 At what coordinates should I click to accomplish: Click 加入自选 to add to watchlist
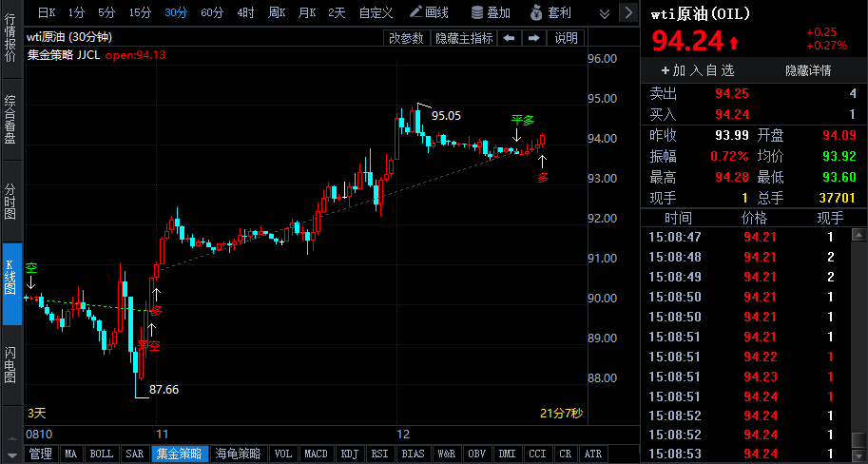tap(698, 70)
